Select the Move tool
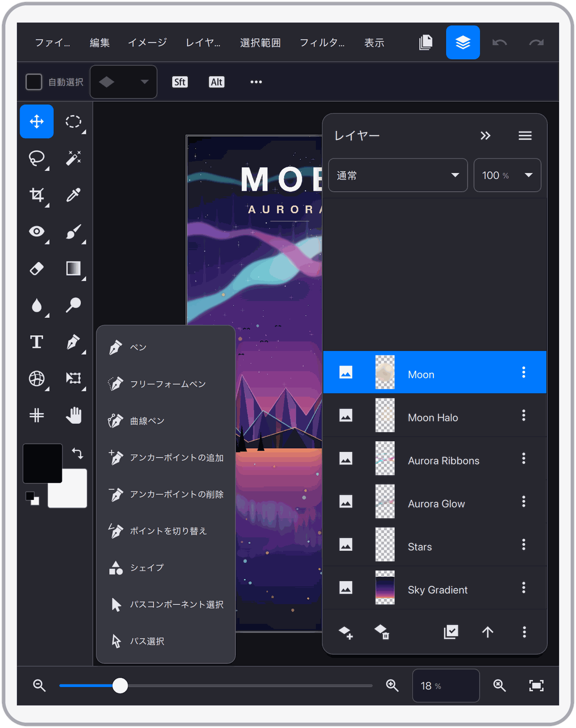Viewport: 576px width, 728px height. point(36,121)
